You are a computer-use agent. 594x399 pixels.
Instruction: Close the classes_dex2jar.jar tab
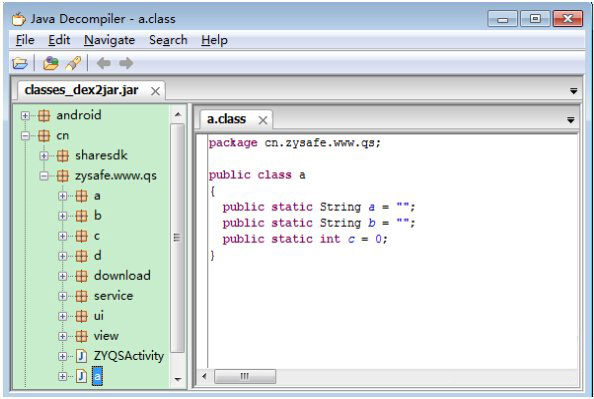155,91
